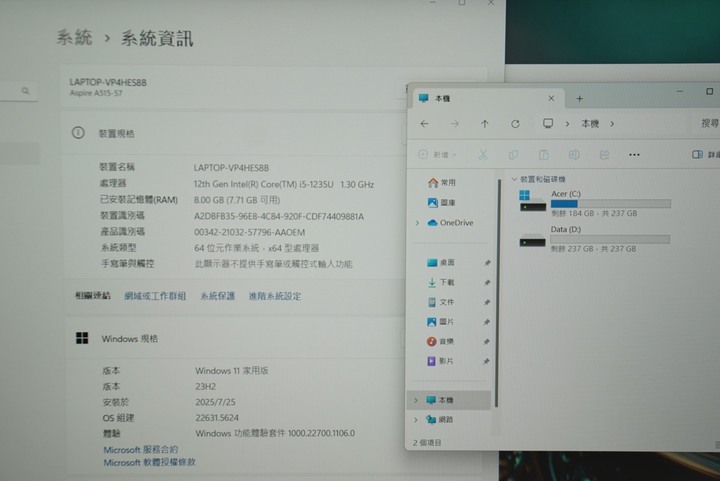This screenshot has width=720, height=481.
Task: Open 影片 videos quick access folder
Action: [441, 361]
